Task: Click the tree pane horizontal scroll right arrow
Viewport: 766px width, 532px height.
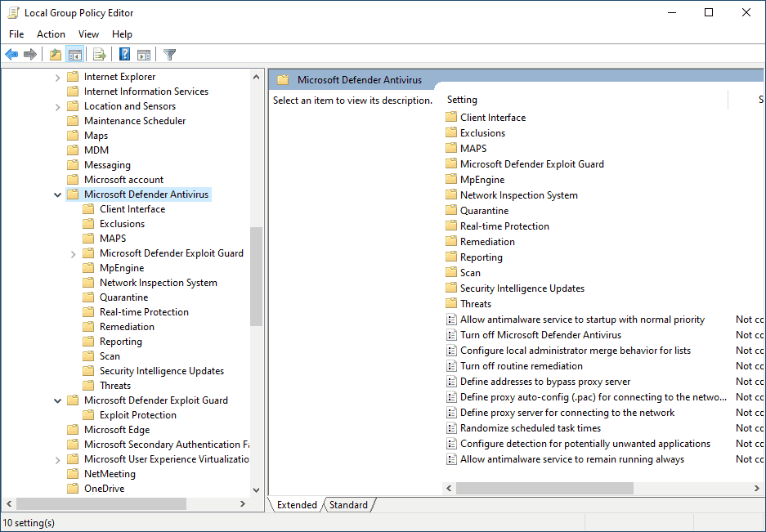Action: click(x=243, y=503)
